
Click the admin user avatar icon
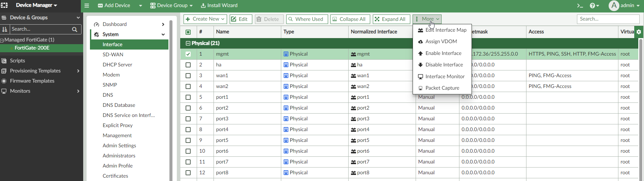click(x=614, y=5)
